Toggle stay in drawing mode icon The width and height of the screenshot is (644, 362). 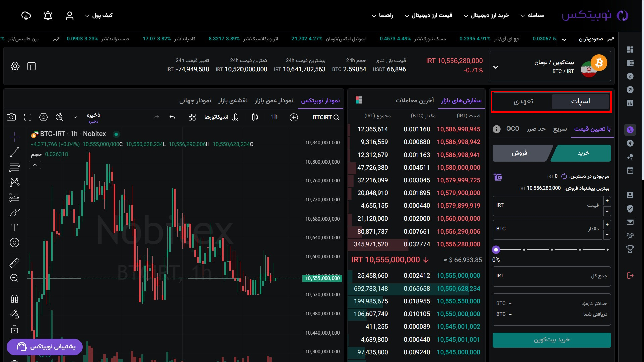tap(14, 314)
